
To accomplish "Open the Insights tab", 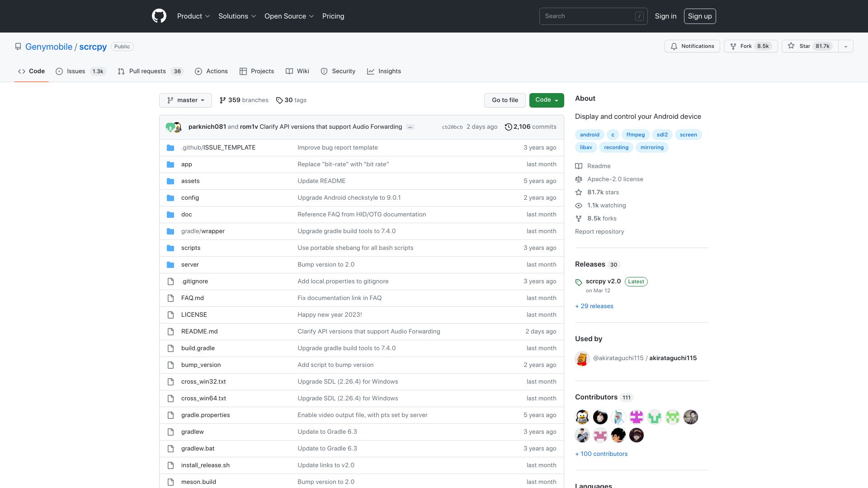I will pos(384,71).
